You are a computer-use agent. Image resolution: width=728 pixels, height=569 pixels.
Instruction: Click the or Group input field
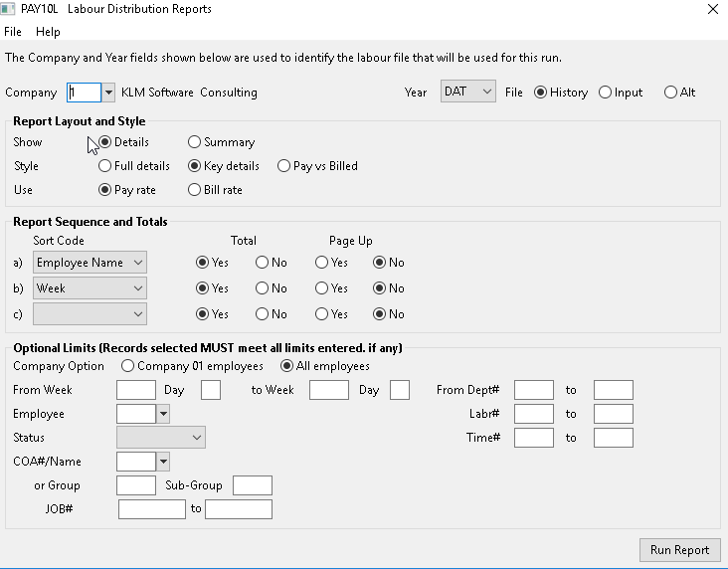(136, 485)
